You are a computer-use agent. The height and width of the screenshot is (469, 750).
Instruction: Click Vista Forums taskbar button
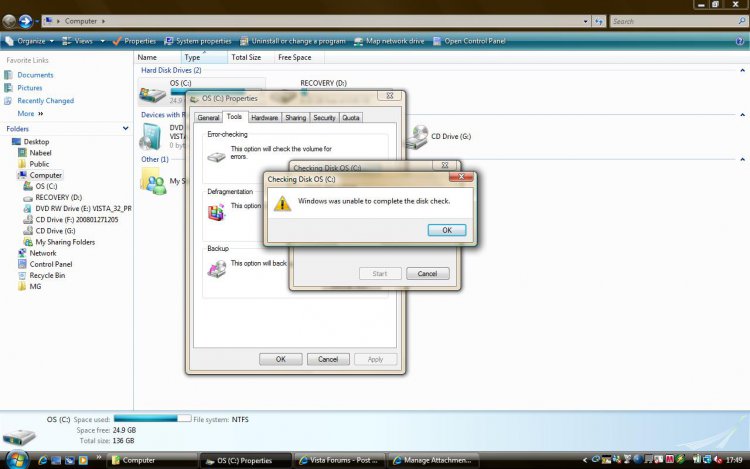(x=339, y=460)
